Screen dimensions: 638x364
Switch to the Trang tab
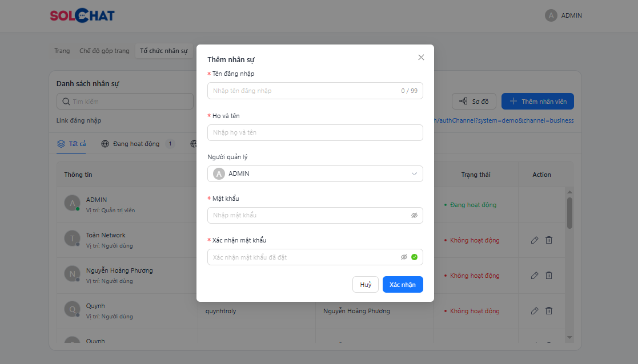tap(62, 51)
